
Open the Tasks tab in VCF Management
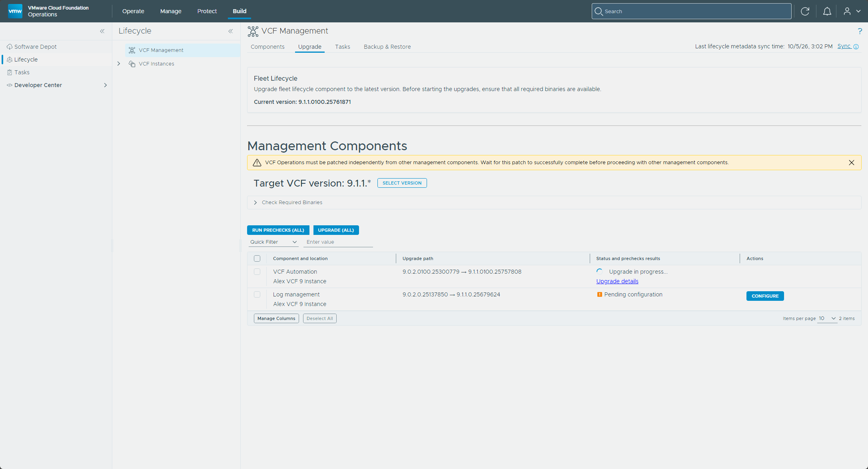coord(343,47)
